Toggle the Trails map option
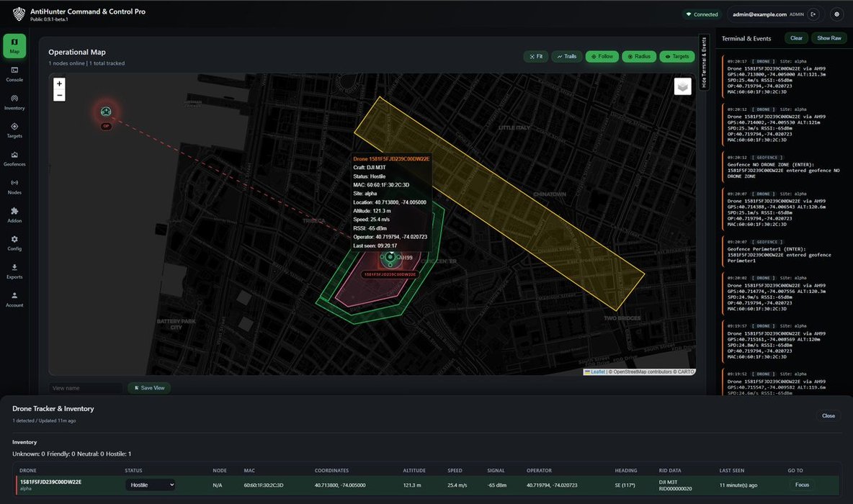The width and height of the screenshot is (853, 504). (x=566, y=56)
